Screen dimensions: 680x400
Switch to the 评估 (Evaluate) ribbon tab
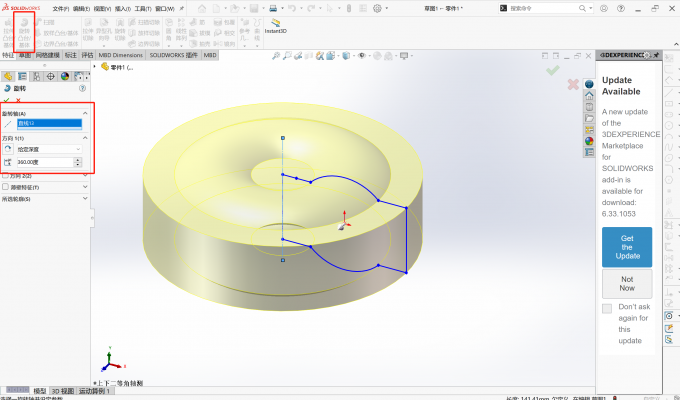pyautogui.click(x=87, y=55)
